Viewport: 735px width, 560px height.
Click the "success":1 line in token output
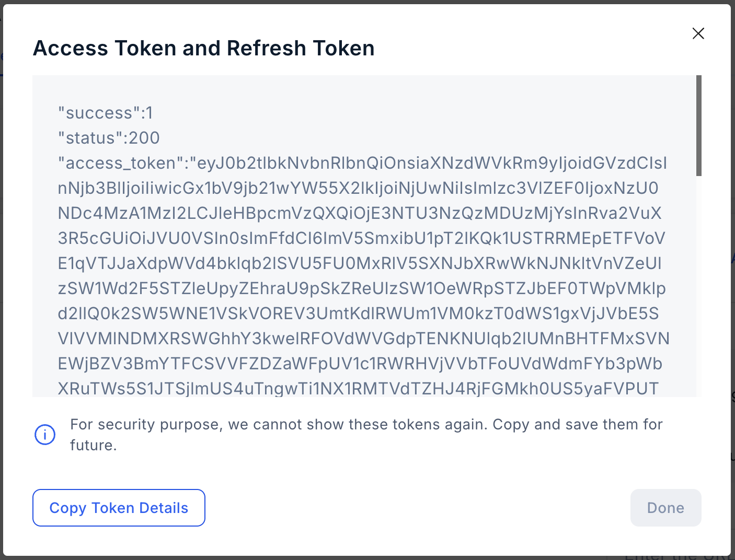click(105, 113)
